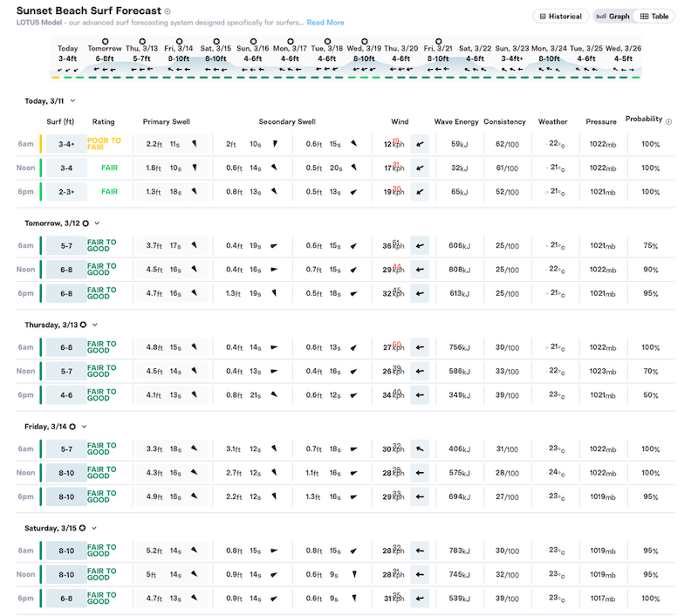Select Fri, 3/21 in day strip
Screen dimensions: 698x616
[x=438, y=57]
